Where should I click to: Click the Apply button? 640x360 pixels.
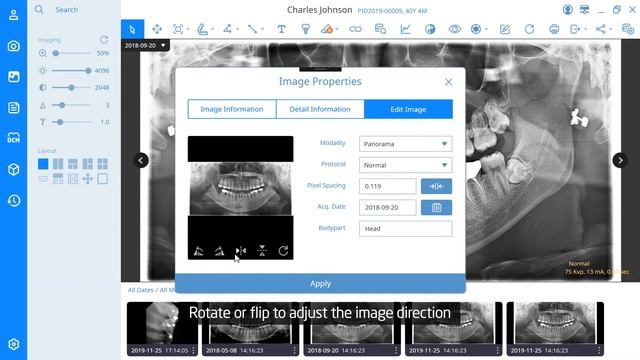320,283
